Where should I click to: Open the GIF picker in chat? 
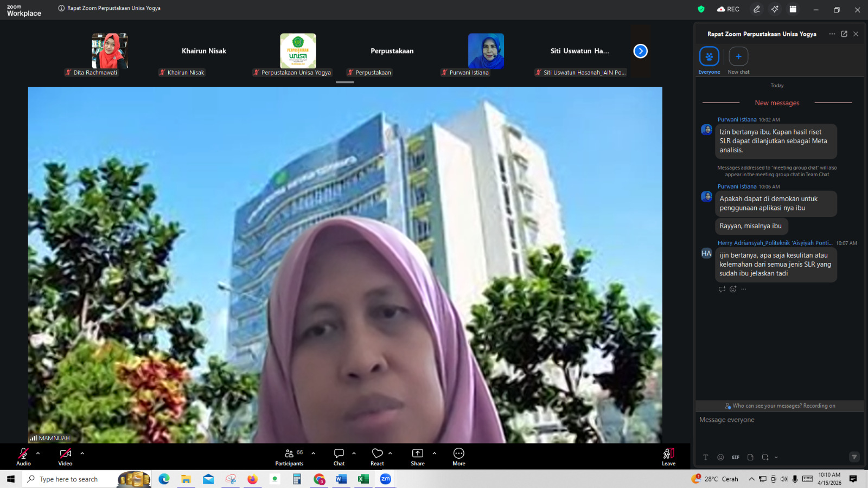coord(735,457)
